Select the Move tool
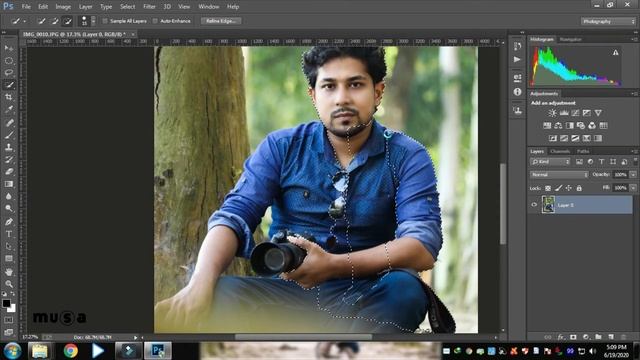Viewport: 640px width, 360px height. coord(9,49)
